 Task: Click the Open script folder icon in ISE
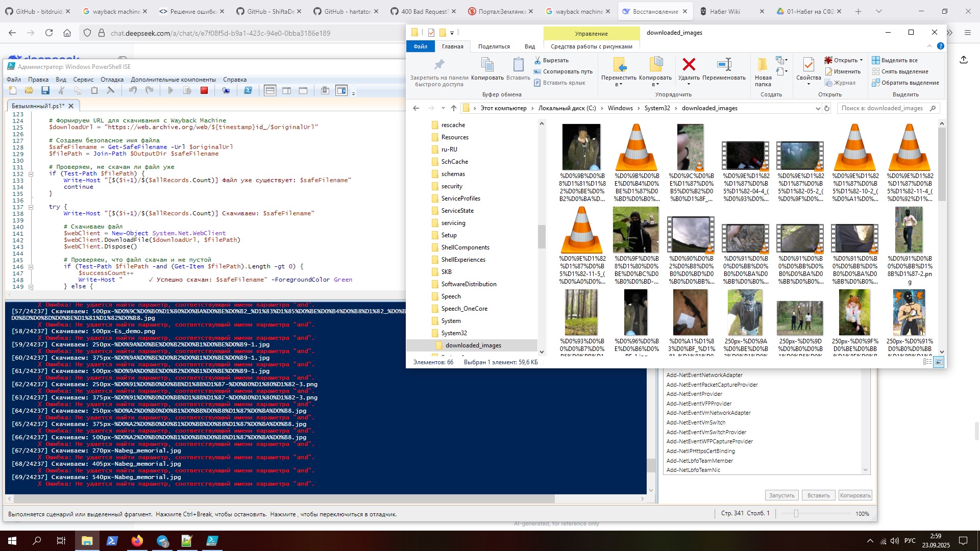pyautogui.click(x=29, y=91)
